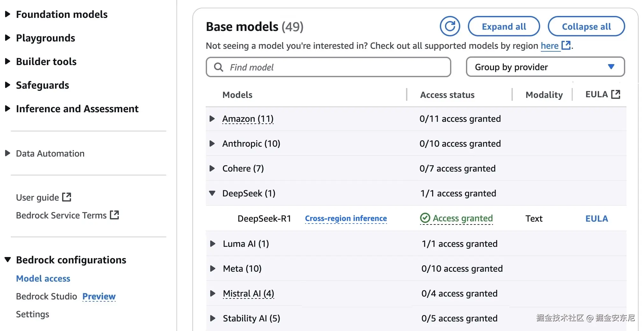Expand Foundation models in the sidebar
This screenshot has height=331, width=644.
coord(8,14)
